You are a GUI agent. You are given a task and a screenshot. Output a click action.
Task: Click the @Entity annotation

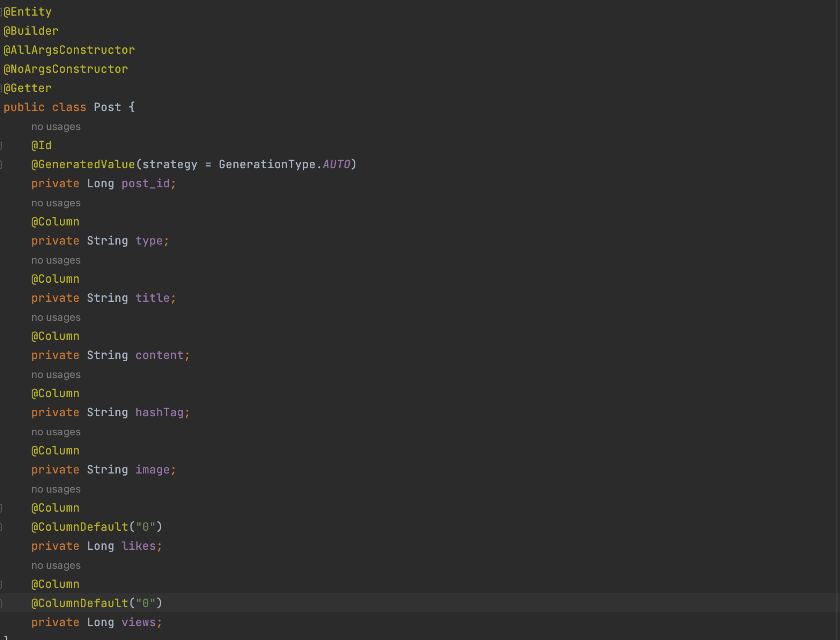[x=28, y=12]
